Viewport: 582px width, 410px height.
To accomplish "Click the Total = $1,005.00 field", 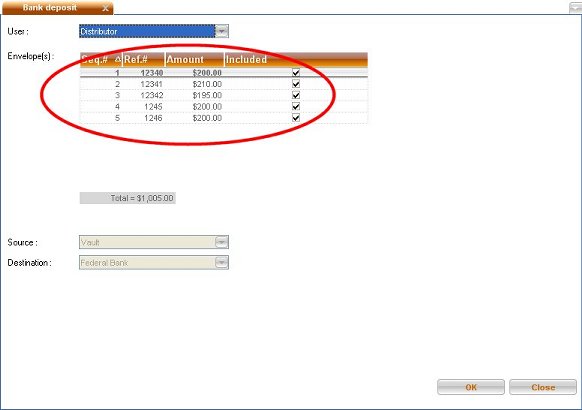I will [128, 198].
